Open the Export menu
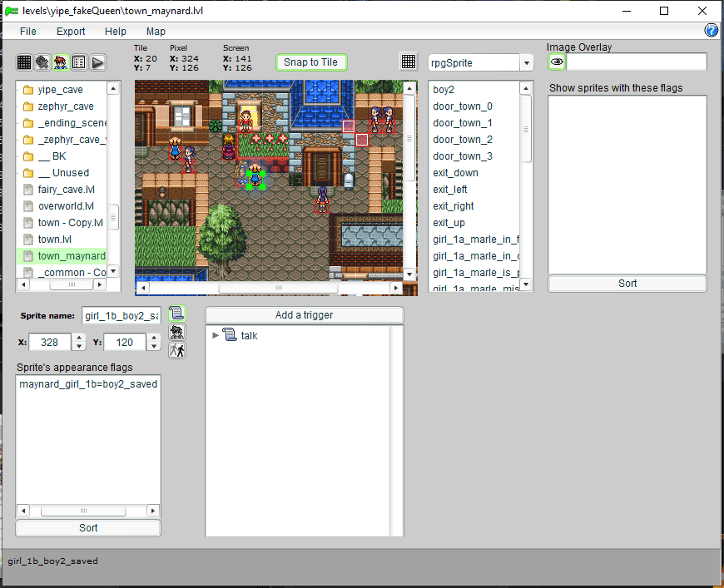This screenshot has height=588, width=724. pyautogui.click(x=71, y=32)
